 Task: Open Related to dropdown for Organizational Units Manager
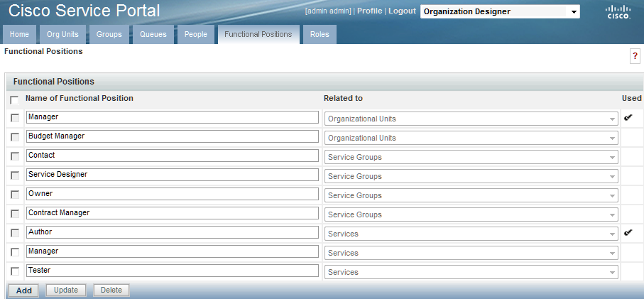(471, 119)
